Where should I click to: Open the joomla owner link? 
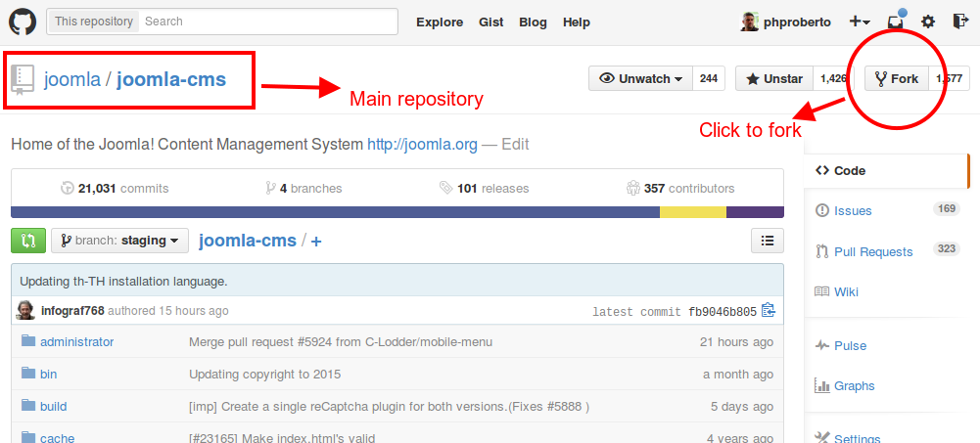click(71, 80)
